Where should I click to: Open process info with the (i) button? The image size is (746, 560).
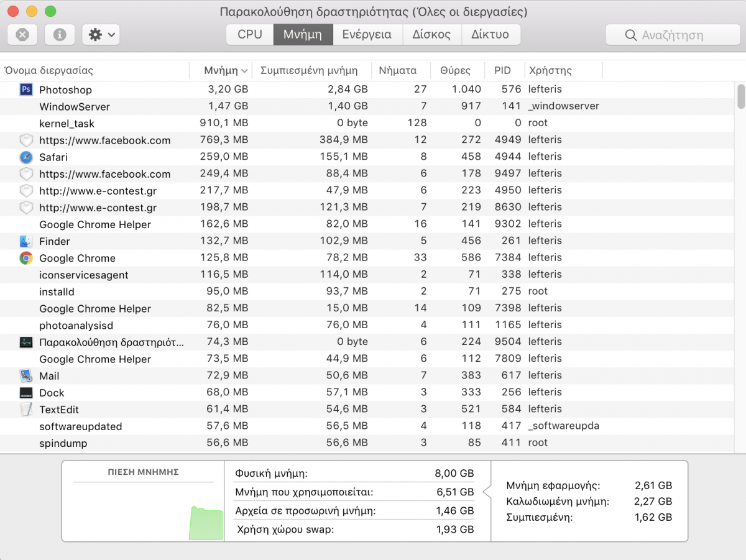coord(60,35)
